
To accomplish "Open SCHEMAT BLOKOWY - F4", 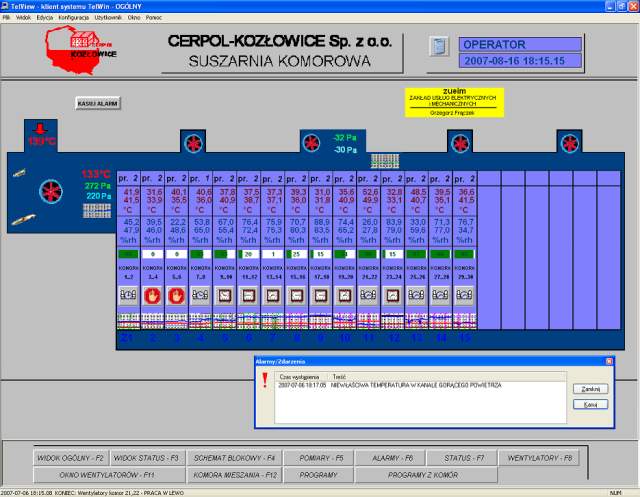I will pos(234,458).
